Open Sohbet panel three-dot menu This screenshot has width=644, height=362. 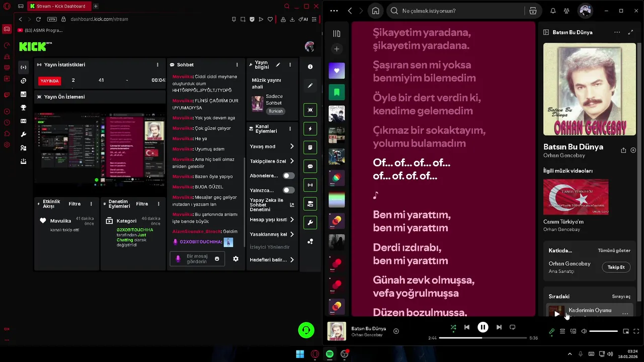(x=237, y=65)
